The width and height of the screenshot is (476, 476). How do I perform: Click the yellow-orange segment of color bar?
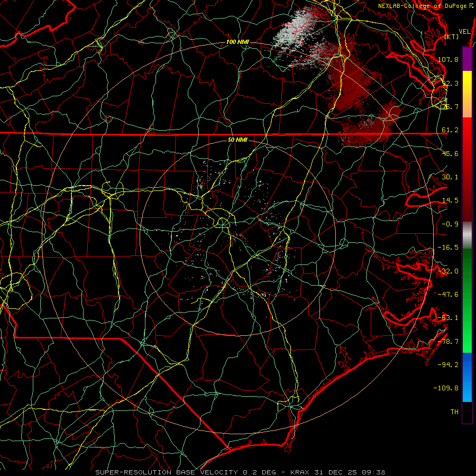coord(467,94)
